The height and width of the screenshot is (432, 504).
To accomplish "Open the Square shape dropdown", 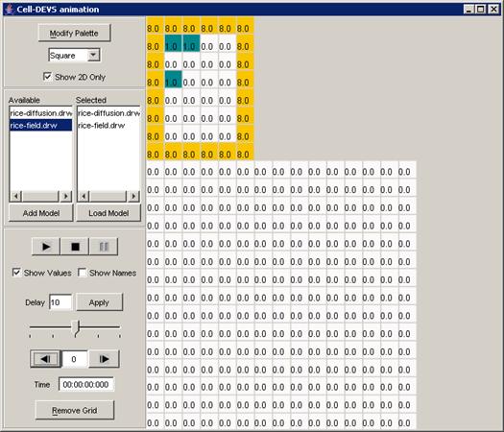I will click(93, 55).
